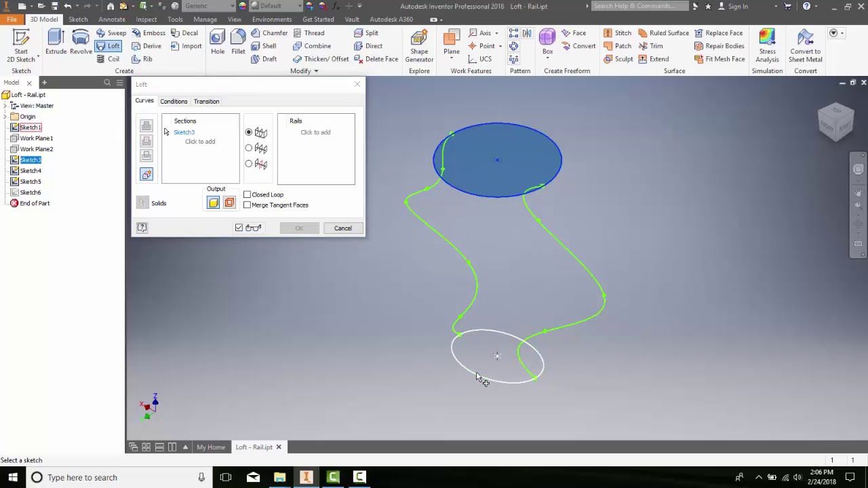
Task: Select Solid output icon in Loft dialog
Action: click(x=214, y=203)
